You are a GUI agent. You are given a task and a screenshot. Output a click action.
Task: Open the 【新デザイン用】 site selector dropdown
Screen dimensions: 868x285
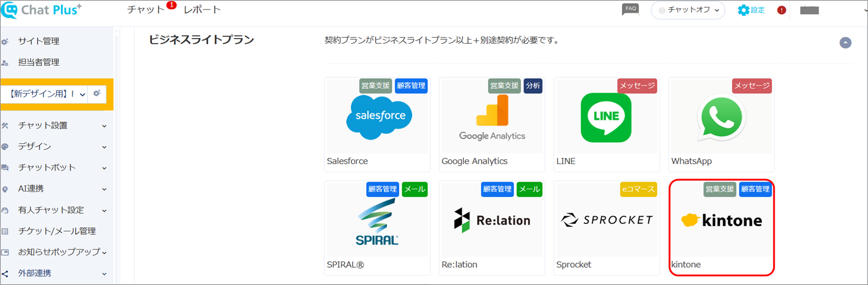pos(45,94)
